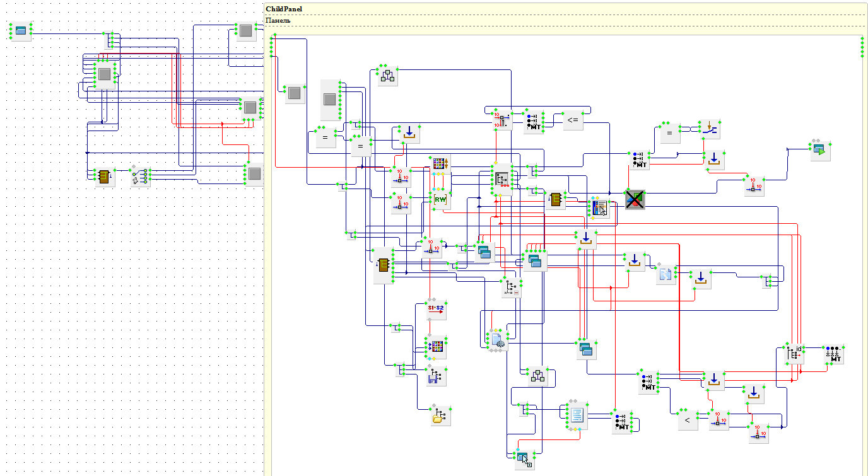Select the branching connector block on left
868x476 pixels.
pyautogui.click(x=139, y=177)
